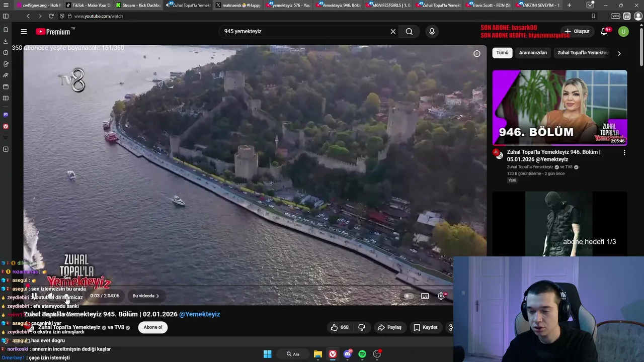644x362 pixels.
Task: Open Notes panel in sidebar
Action: (x=6, y=64)
